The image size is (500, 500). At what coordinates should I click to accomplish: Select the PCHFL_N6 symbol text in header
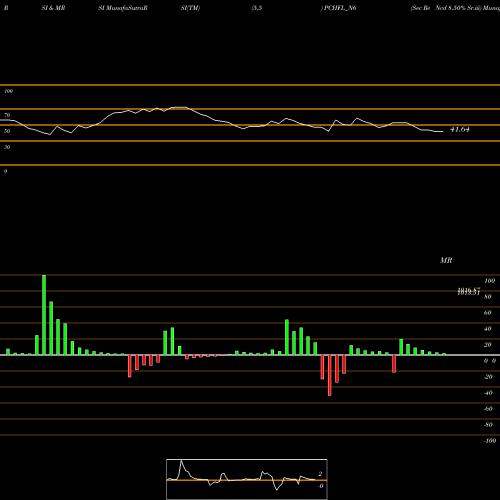tap(340, 8)
